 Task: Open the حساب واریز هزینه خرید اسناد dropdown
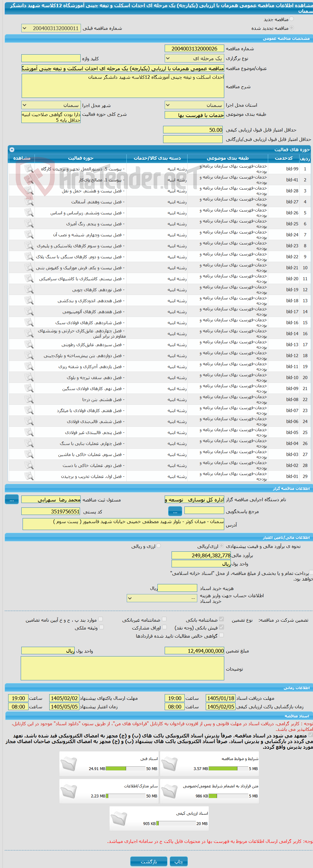click(x=162, y=598)
